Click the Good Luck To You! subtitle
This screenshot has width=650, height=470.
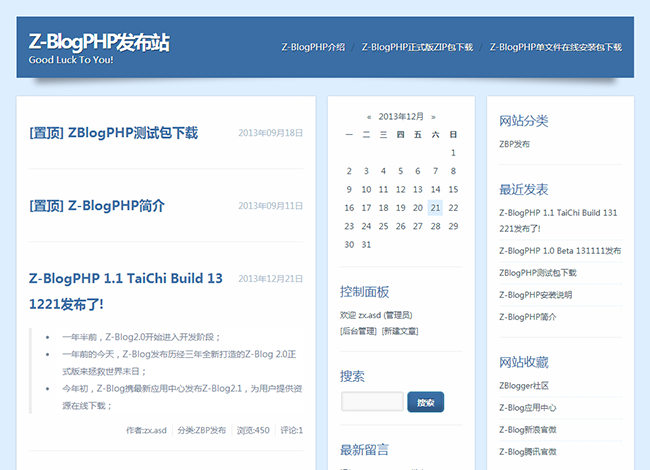click(71, 60)
